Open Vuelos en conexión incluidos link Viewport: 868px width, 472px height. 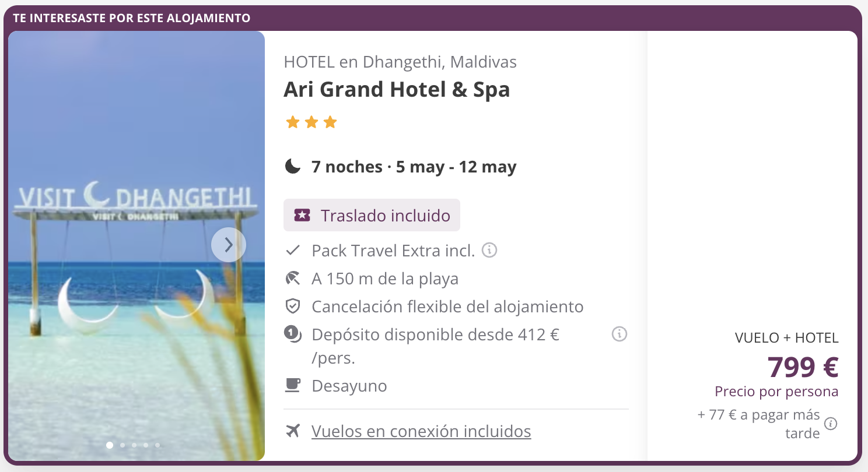421,431
